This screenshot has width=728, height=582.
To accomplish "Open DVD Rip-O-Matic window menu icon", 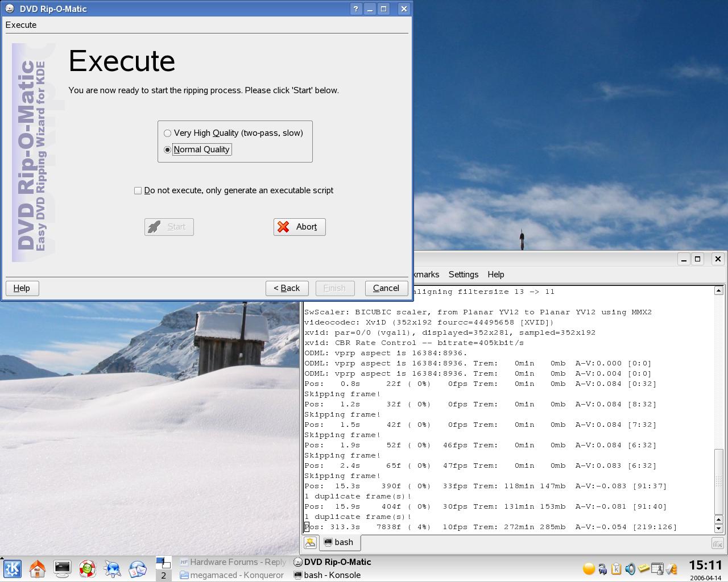I will tap(10, 9).
